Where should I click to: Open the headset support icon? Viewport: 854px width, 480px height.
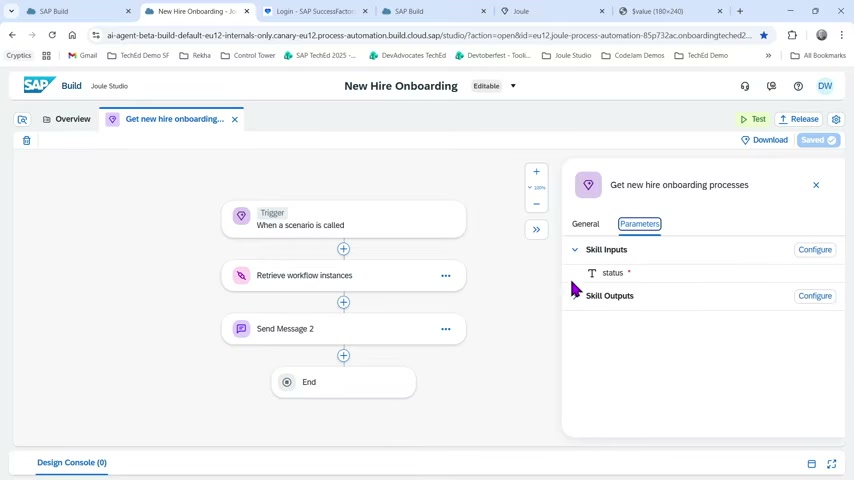pyautogui.click(x=745, y=86)
